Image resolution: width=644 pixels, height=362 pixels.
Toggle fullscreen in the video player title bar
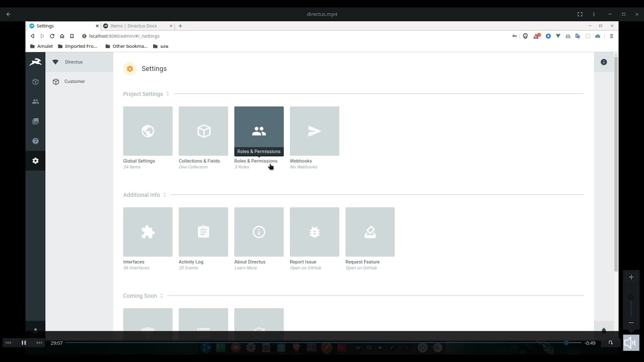[x=580, y=14]
